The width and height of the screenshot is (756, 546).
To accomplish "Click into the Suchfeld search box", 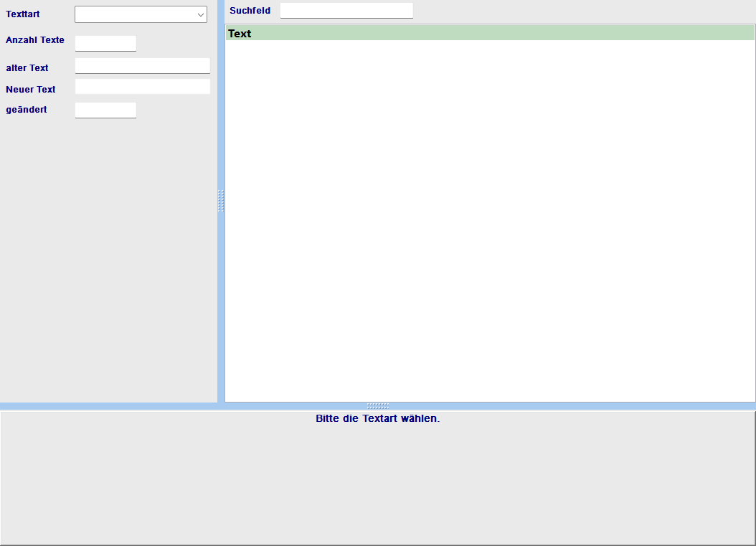I will click(346, 11).
